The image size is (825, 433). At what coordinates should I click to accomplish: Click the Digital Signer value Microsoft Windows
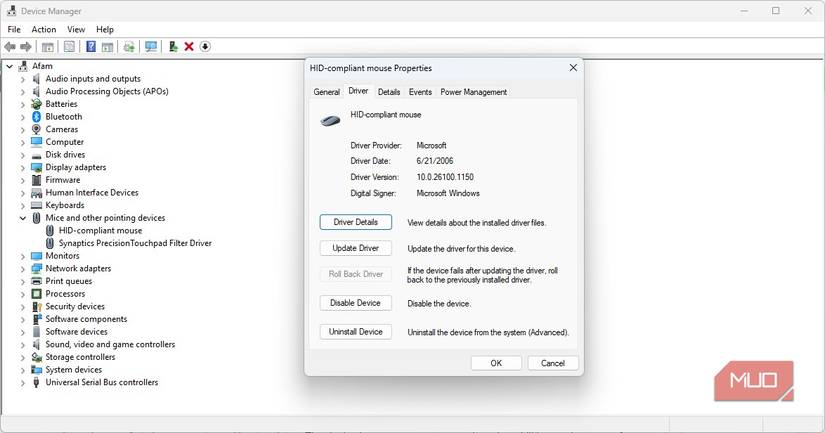[448, 194]
